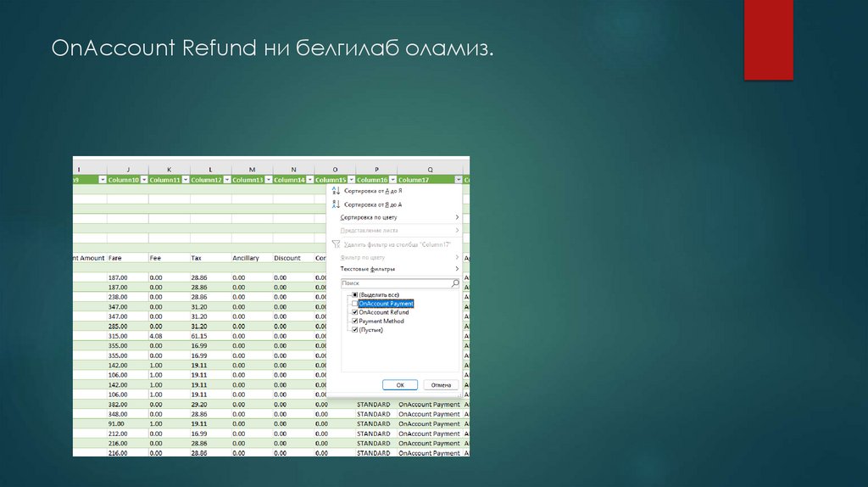Select column N letter header
The height and width of the screenshot is (487, 868).
[293, 170]
